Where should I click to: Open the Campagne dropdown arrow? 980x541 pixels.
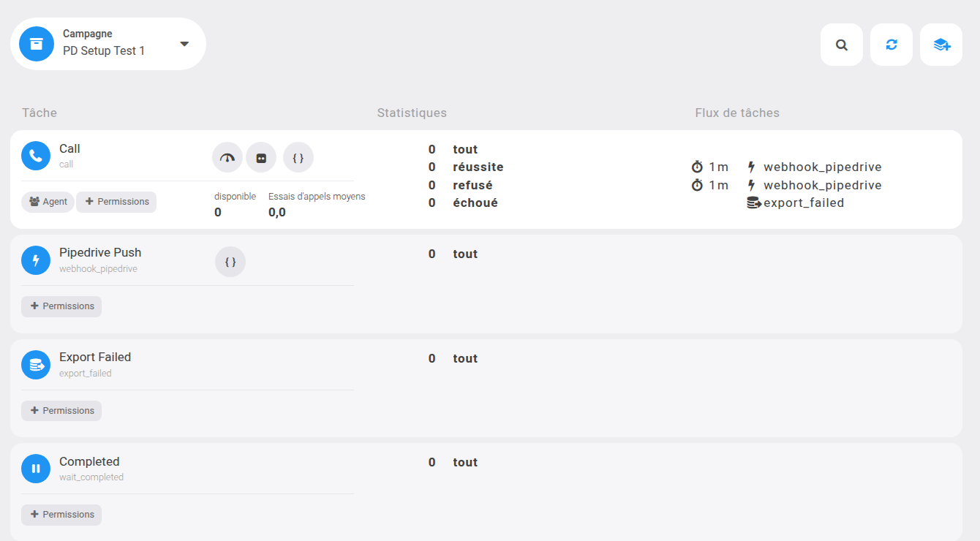pos(184,44)
